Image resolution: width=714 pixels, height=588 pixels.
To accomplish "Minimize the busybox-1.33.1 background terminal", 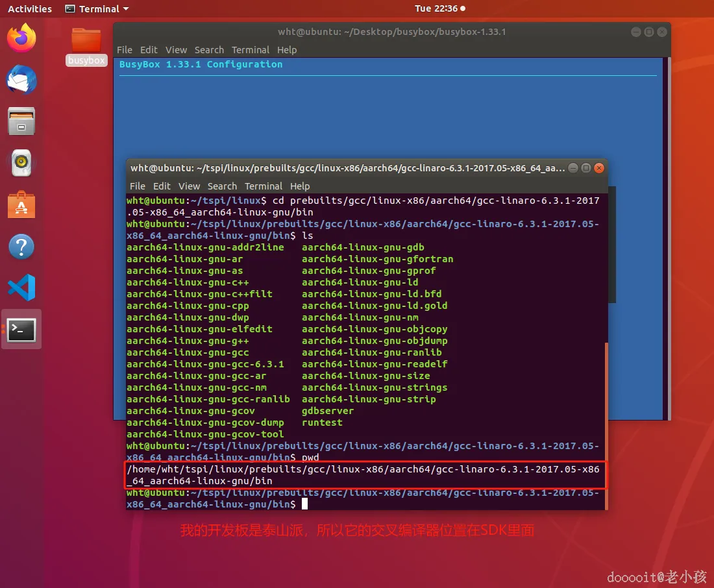I will pyautogui.click(x=636, y=32).
